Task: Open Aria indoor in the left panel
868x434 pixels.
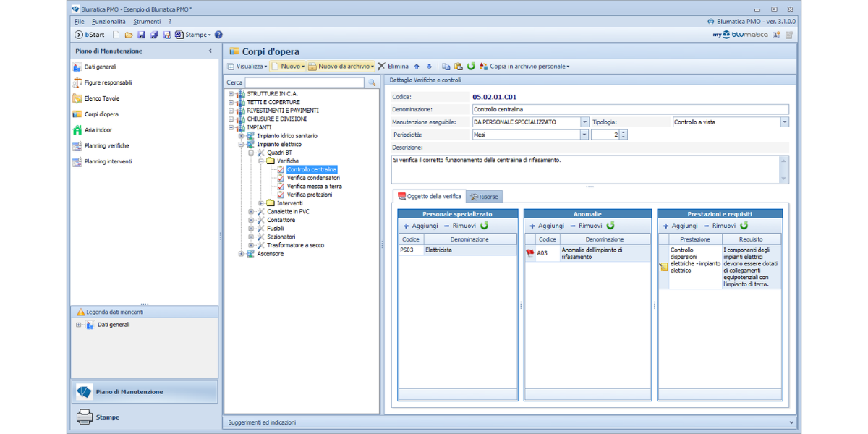Action: [x=98, y=130]
